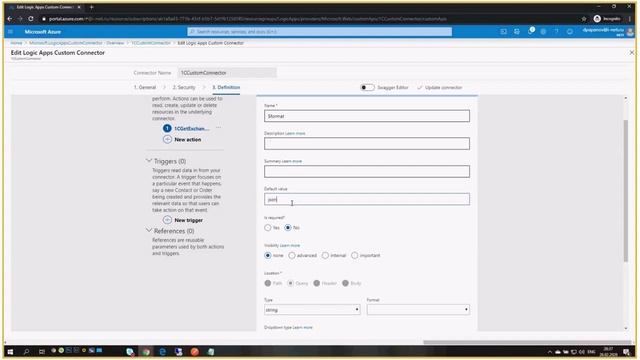
Task: Click the Description input field
Action: click(367, 143)
